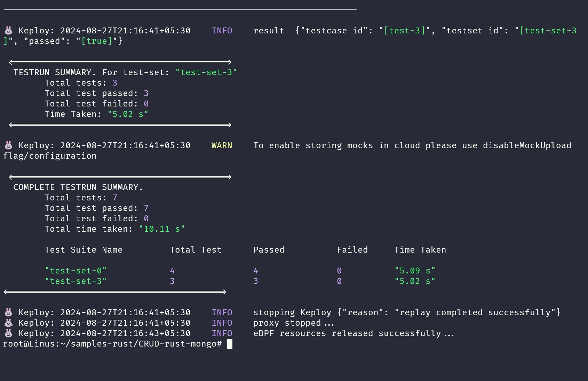588x381 pixels.
Task: Click the root@Linus shell prompt path
Action: pyautogui.click(x=112, y=344)
